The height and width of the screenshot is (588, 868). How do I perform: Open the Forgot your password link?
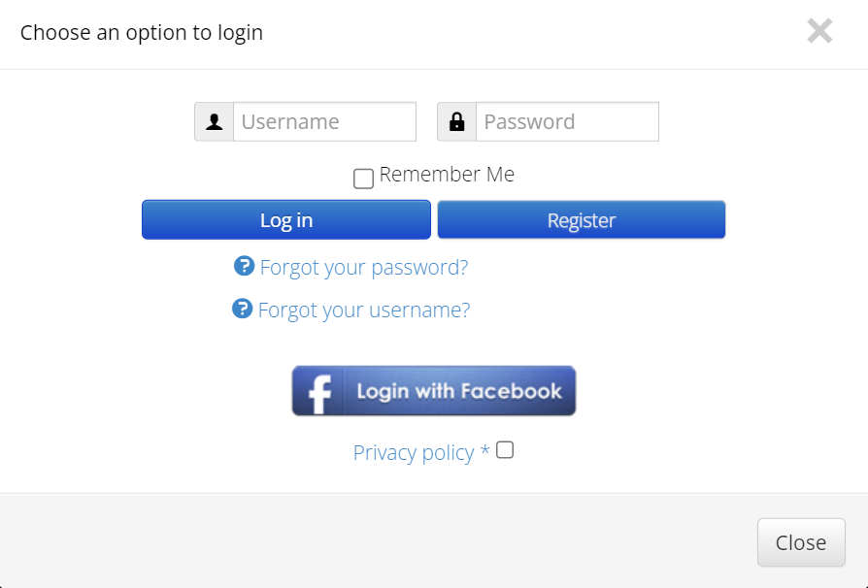364,267
